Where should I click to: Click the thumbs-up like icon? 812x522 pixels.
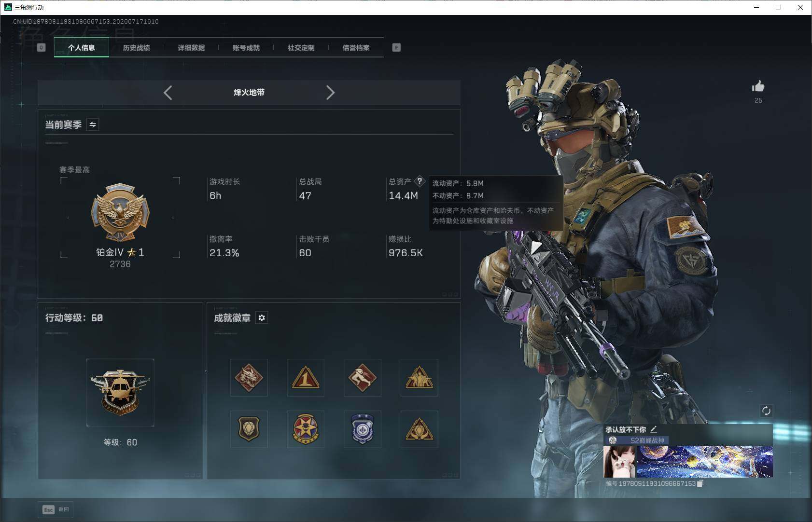(x=758, y=86)
